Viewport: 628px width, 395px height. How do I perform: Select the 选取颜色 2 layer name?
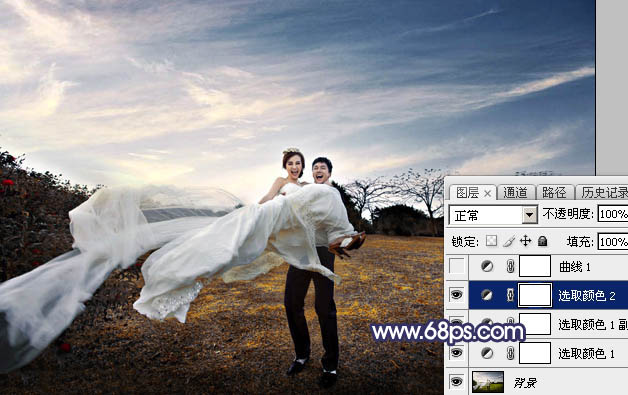587,296
